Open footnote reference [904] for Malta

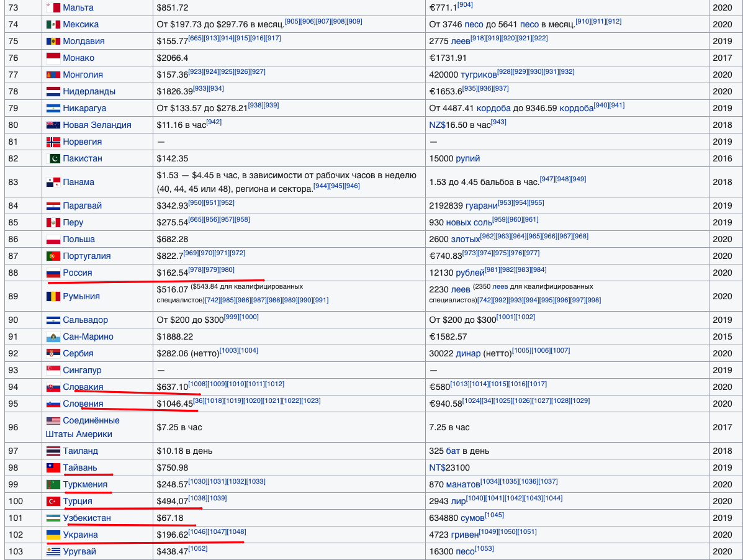point(466,5)
